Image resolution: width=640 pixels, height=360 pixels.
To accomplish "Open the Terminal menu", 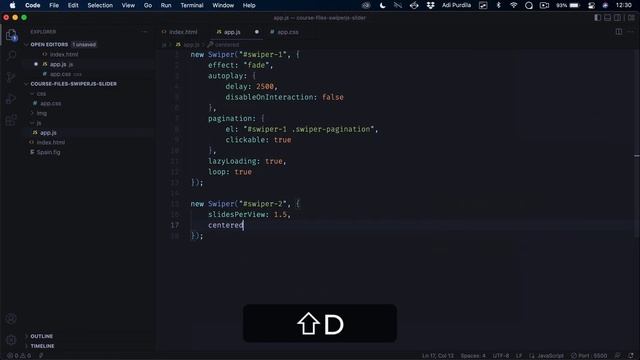I will coord(192,5).
